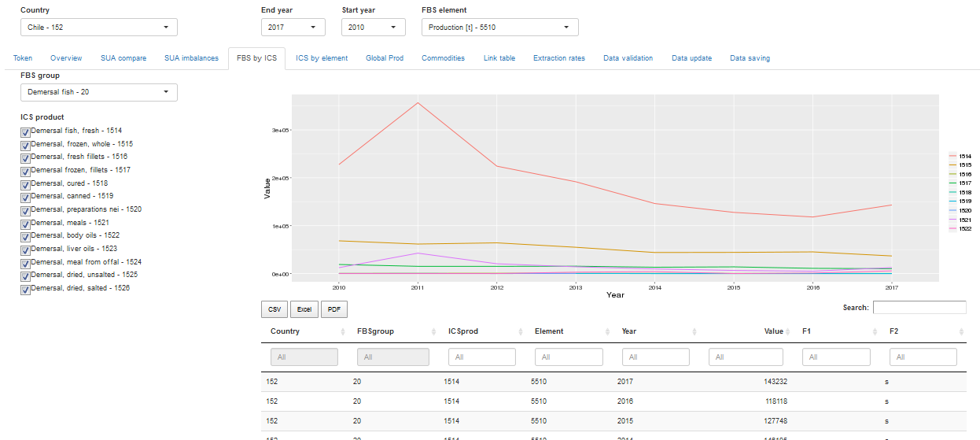Screen dimensions: 980x440
Task: Open the Extraction rates tab
Action: coord(558,58)
